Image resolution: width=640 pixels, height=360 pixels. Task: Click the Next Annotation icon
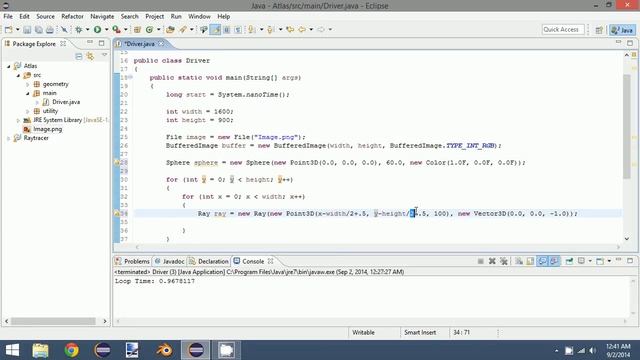(252, 29)
